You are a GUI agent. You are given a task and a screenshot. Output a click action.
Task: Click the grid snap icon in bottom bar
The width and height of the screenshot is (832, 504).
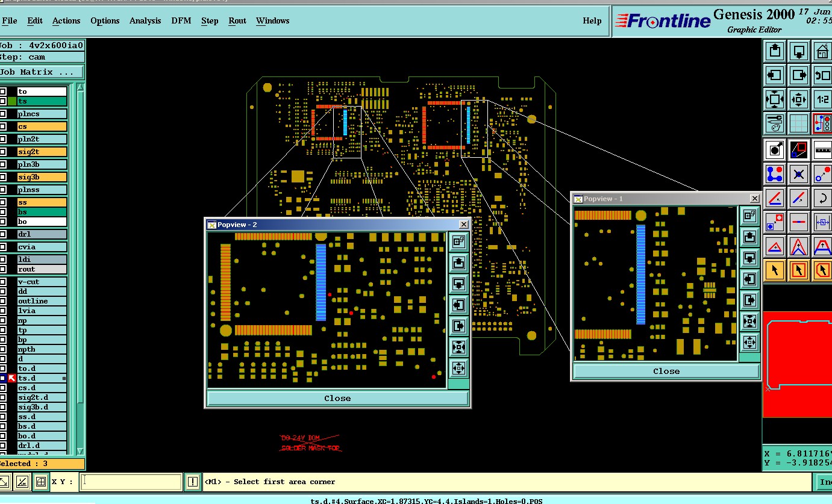pos(40,482)
